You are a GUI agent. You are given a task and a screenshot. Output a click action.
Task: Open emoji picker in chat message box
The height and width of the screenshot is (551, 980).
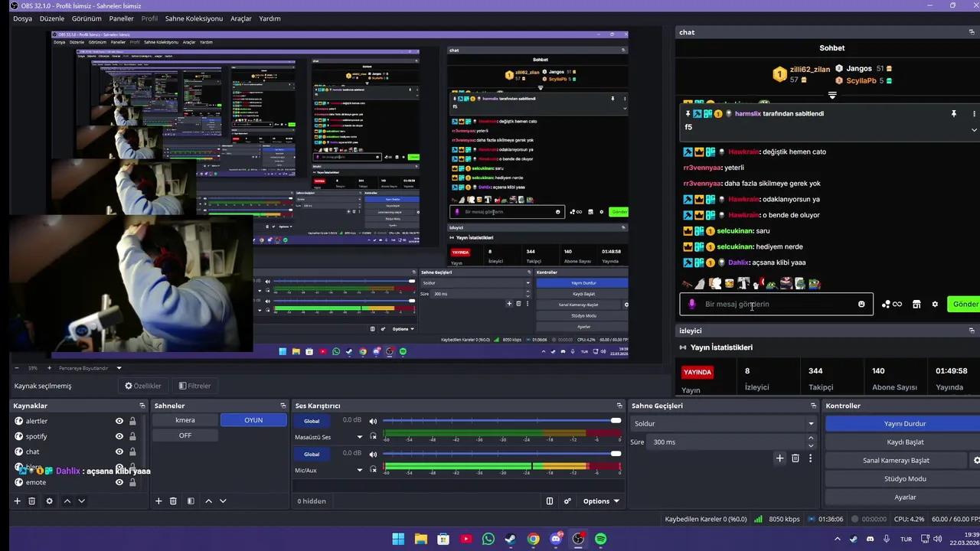[861, 304]
